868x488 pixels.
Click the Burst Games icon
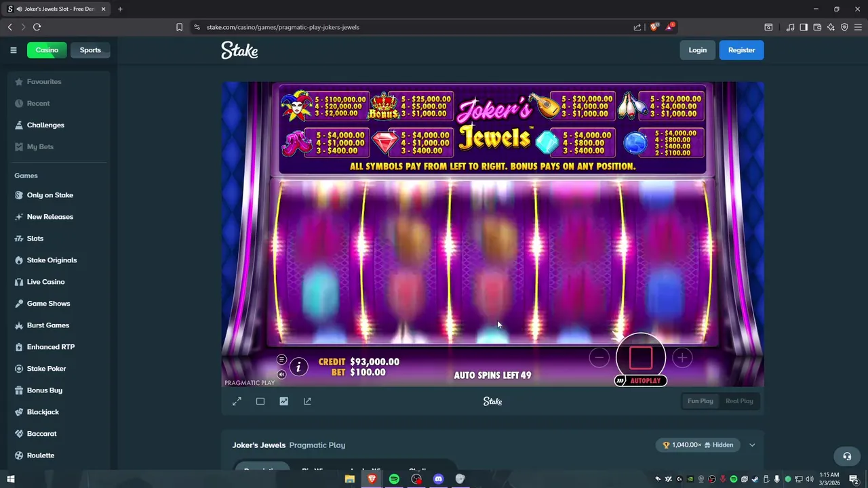coord(19,325)
